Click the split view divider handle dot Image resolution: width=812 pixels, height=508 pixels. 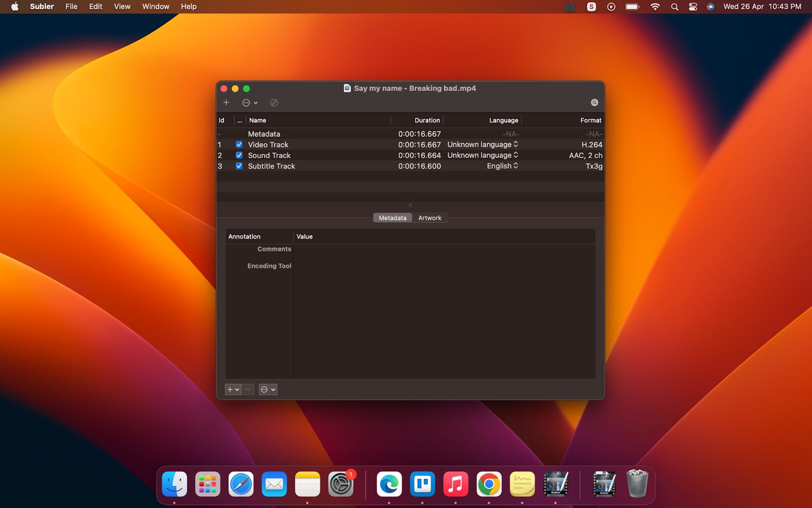(410, 205)
